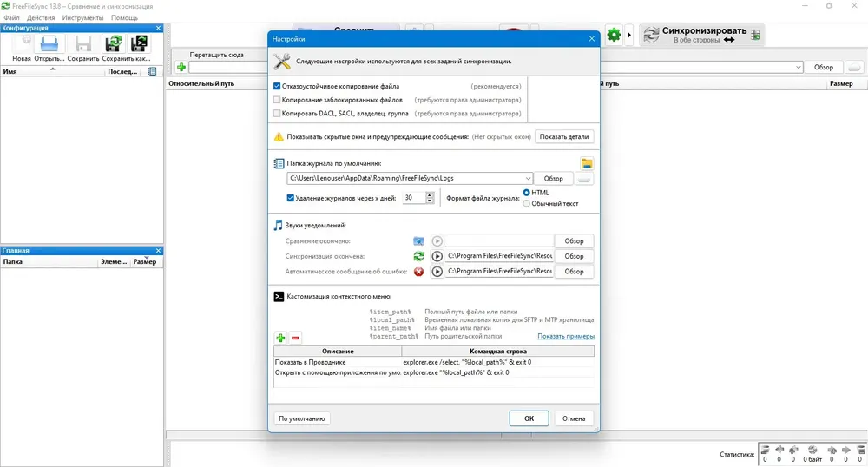868x467 pixels.
Task: Click the last database icon in statistics bar
Action: [x=861, y=450]
